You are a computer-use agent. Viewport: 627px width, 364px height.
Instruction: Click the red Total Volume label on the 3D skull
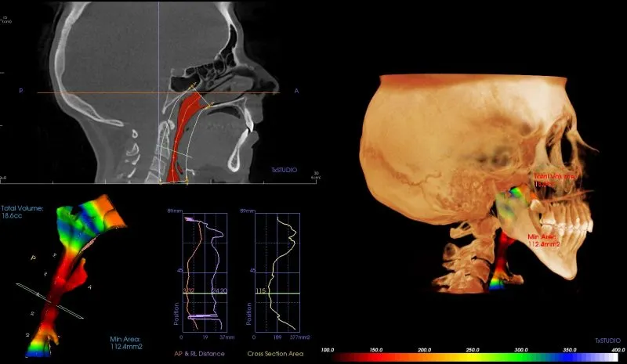554,180
